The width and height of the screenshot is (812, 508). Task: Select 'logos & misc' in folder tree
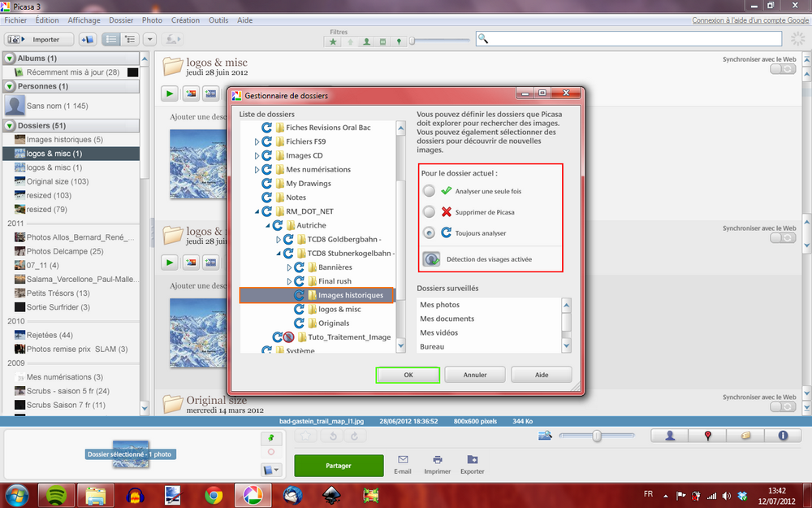click(x=339, y=309)
